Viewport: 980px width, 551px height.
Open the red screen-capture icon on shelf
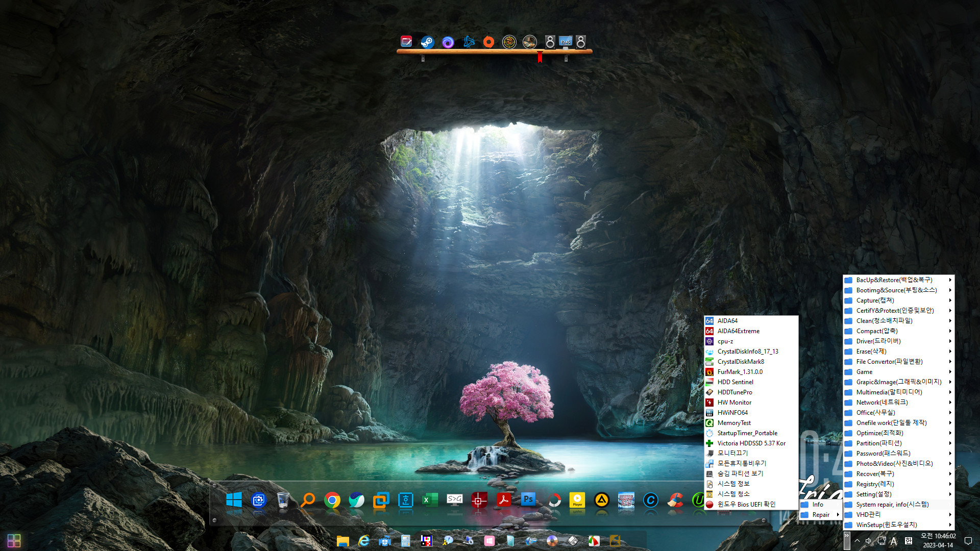(406, 41)
